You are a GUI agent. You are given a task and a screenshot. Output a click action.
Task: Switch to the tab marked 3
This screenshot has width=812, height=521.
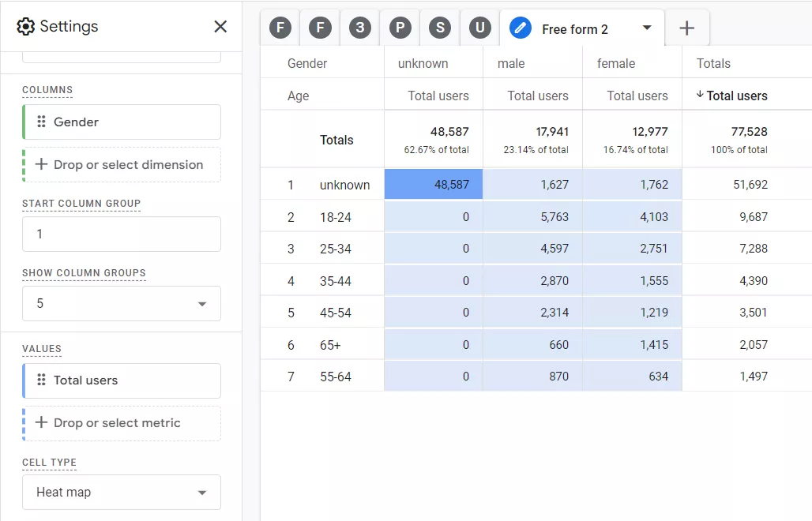click(x=360, y=28)
